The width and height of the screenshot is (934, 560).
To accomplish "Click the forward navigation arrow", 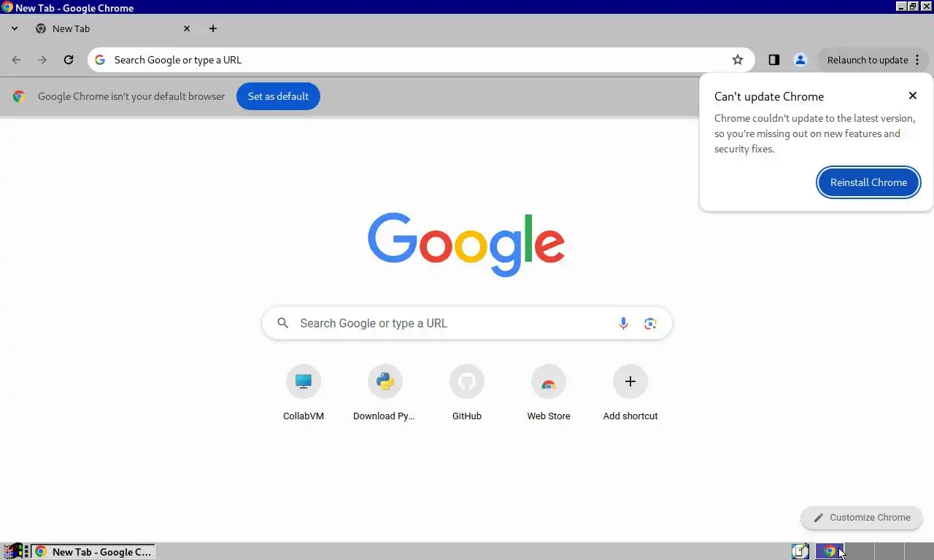I will pos(42,60).
